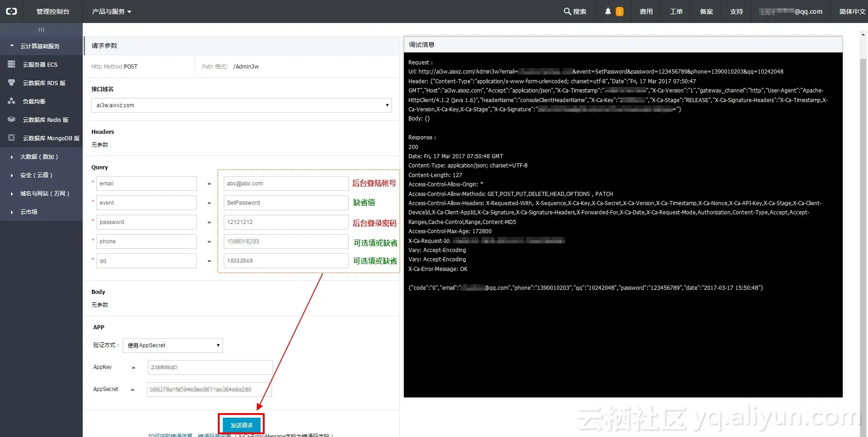The height and width of the screenshot is (437, 868).
Task: Click the qq value input field
Action: pos(286,261)
